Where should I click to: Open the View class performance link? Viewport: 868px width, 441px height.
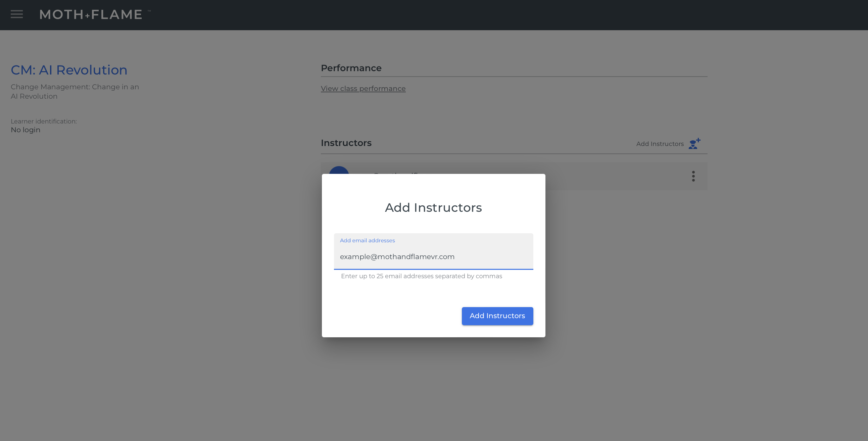point(363,89)
